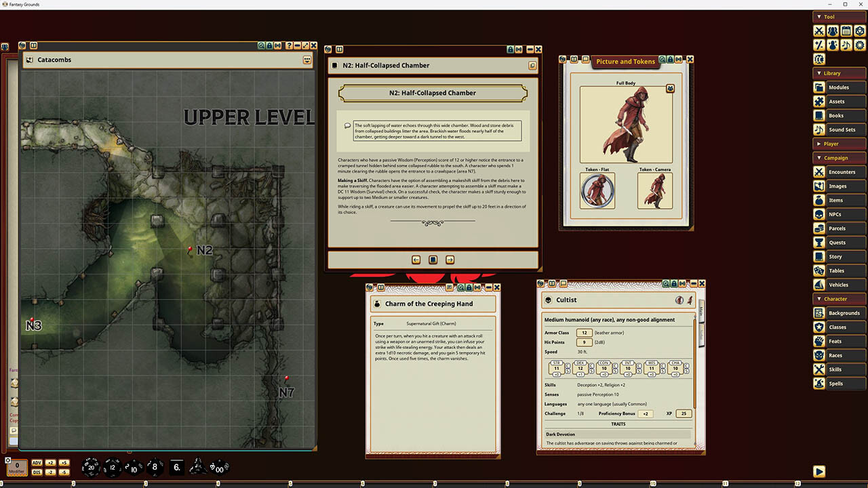Open Modules from the Library panel
The width and height of the screenshot is (868, 488).
(x=839, y=87)
